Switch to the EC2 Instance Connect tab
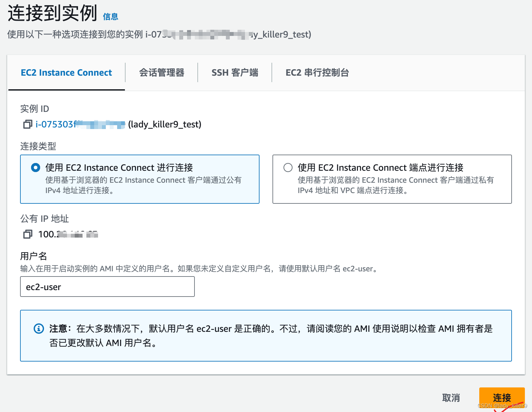The height and width of the screenshot is (412, 532). [x=66, y=73]
